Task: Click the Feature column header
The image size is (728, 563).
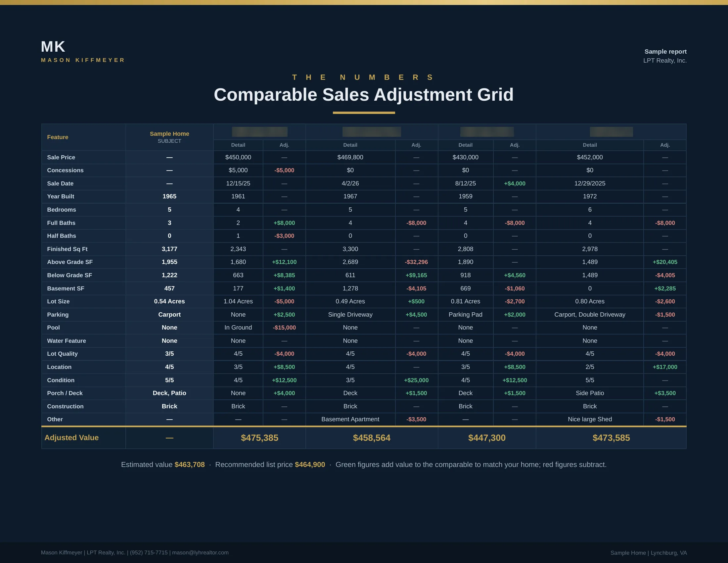Action: click(58, 137)
